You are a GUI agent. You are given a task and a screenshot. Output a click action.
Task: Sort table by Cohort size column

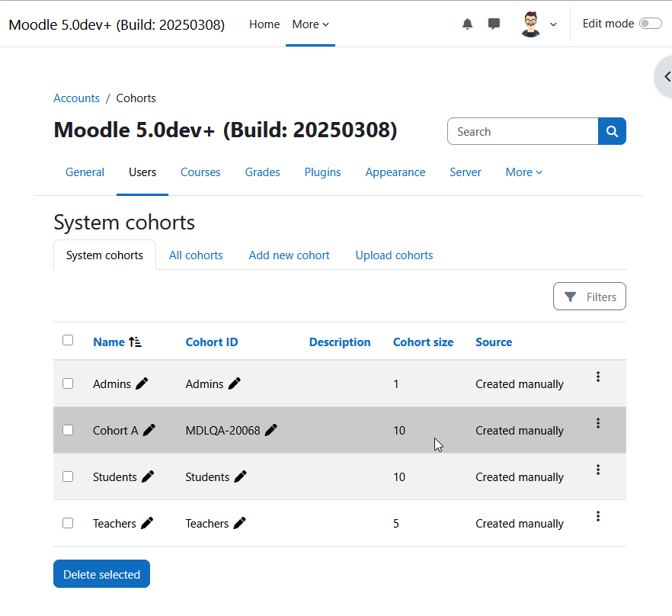pyautogui.click(x=424, y=342)
